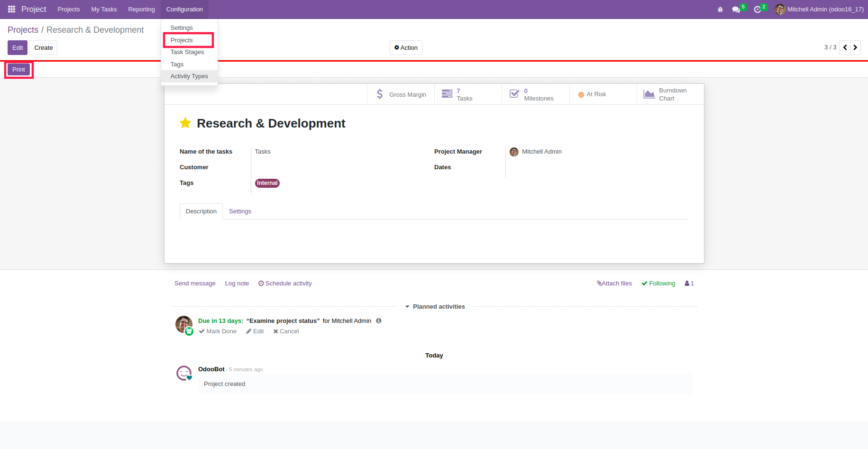This screenshot has width=868, height=449.
Task: Open the apps grid menu icon
Action: (x=12, y=9)
